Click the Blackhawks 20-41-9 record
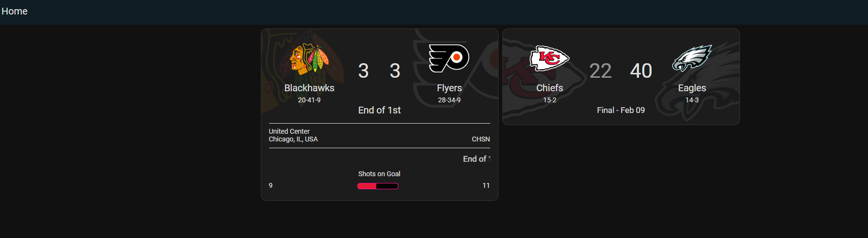The image size is (868, 238). pyautogui.click(x=309, y=100)
